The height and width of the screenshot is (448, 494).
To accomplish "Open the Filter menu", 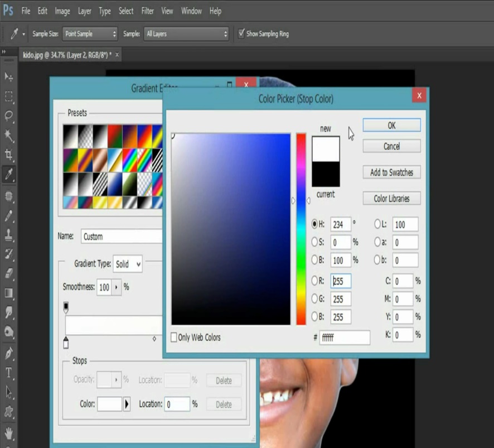I will [x=147, y=11].
